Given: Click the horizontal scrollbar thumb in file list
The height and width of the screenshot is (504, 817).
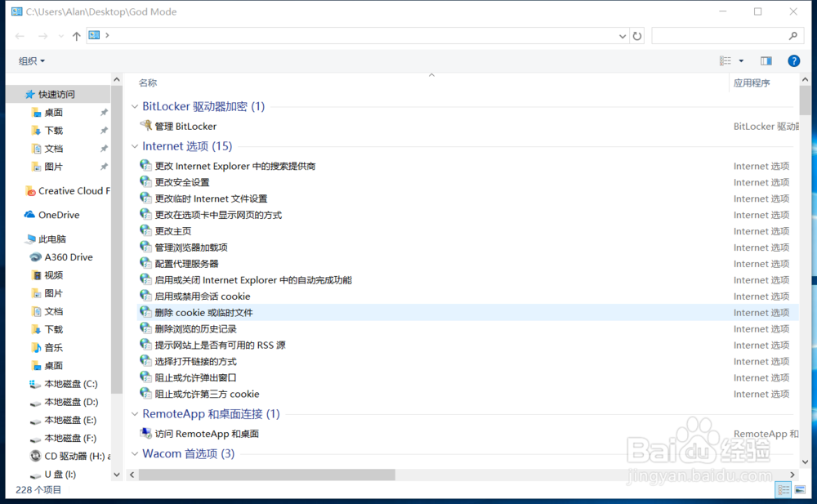Looking at the screenshot, I should pos(267,475).
